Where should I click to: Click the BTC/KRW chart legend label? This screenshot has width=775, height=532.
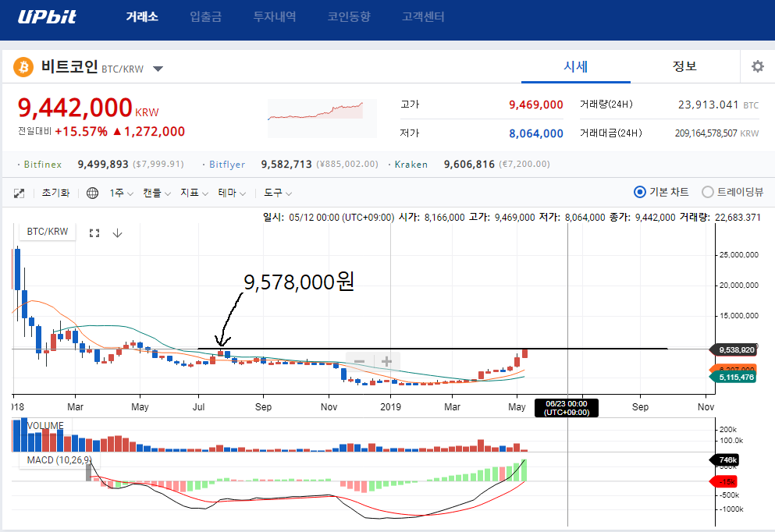pos(48,232)
